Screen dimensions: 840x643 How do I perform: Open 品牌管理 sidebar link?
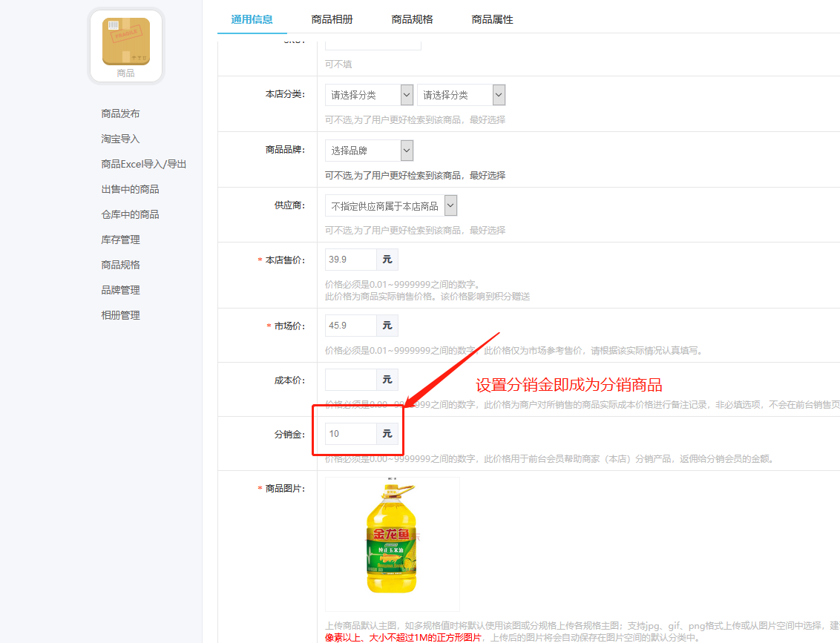[x=120, y=290]
